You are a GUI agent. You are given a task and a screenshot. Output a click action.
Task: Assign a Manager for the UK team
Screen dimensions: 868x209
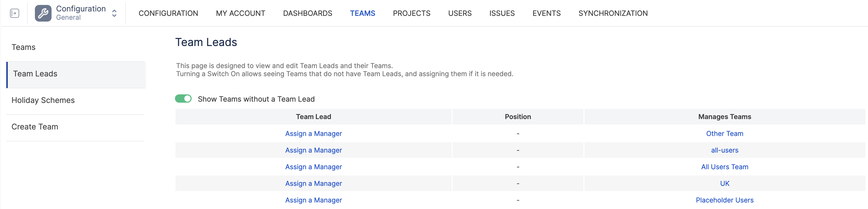313,184
